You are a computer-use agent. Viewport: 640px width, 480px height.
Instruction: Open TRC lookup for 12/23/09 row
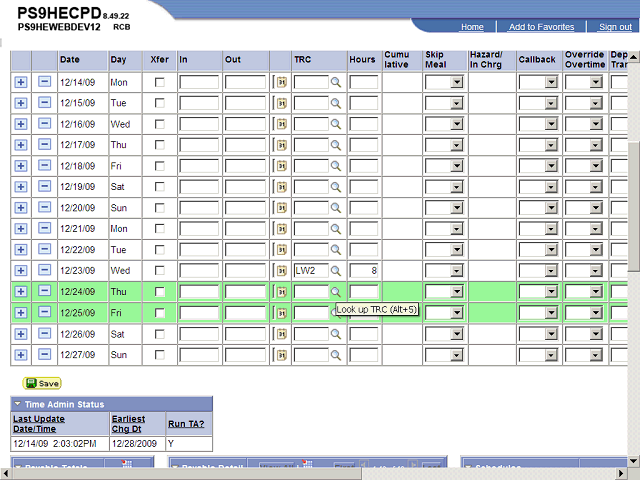coord(336,271)
